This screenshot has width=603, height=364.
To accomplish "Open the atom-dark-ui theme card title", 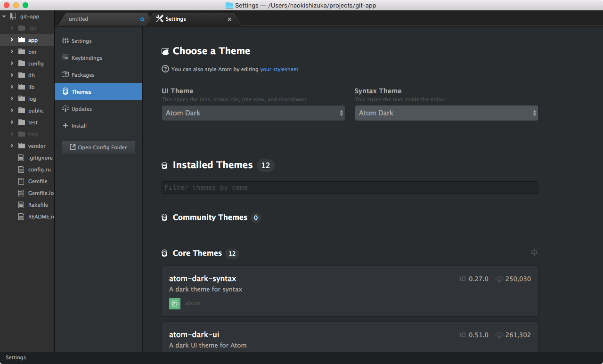I will pos(194,335).
